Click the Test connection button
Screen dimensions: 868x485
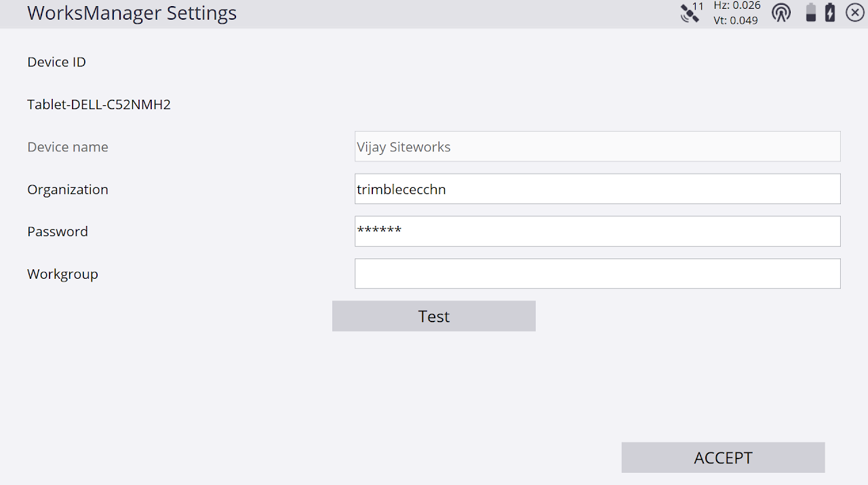[434, 316]
